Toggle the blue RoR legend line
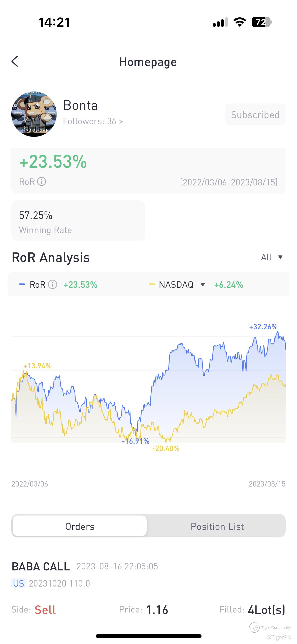This screenshot has width=297, height=644. (22, 285)
